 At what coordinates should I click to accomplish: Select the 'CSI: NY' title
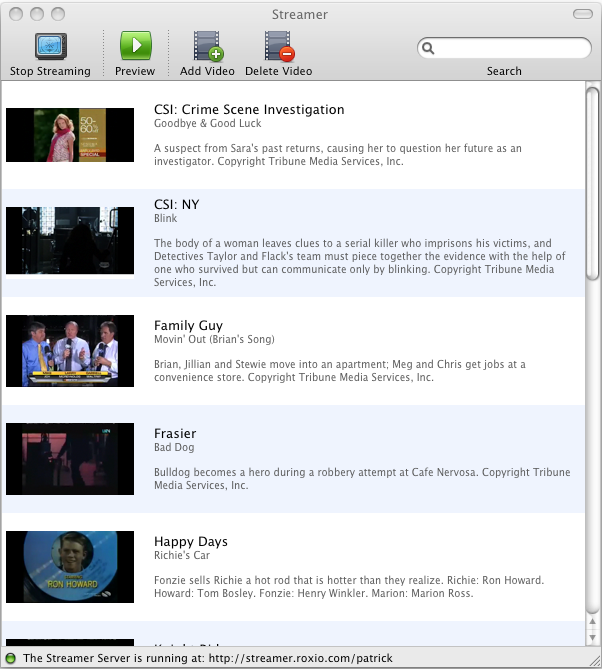177,205
